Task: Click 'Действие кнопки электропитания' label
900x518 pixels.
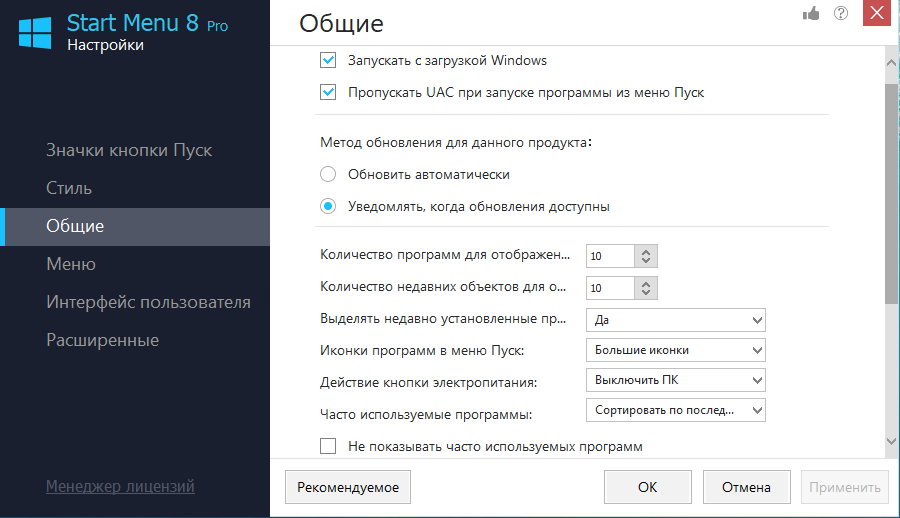Action: coord(428,382)
